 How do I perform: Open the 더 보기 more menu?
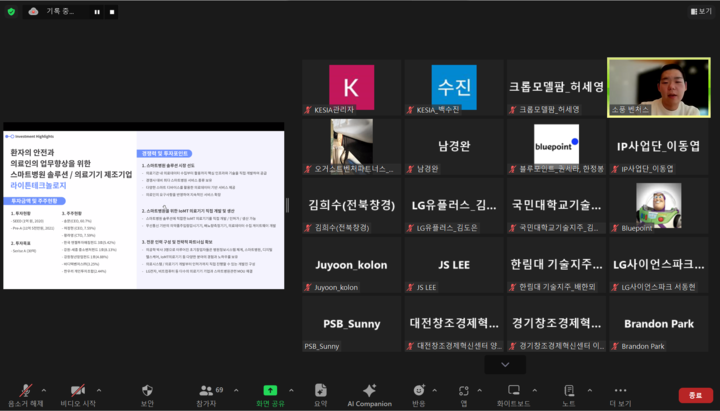click(x=619, y=390)
